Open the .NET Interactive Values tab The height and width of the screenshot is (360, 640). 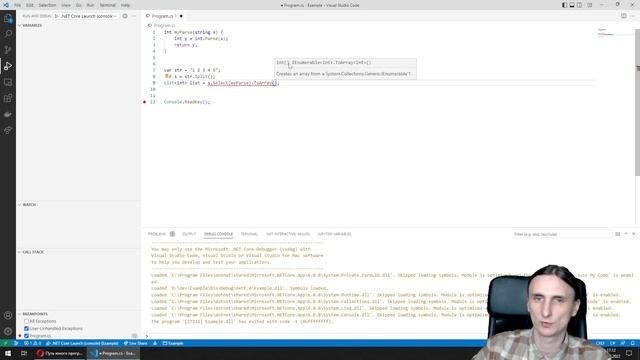click(288, 234)
